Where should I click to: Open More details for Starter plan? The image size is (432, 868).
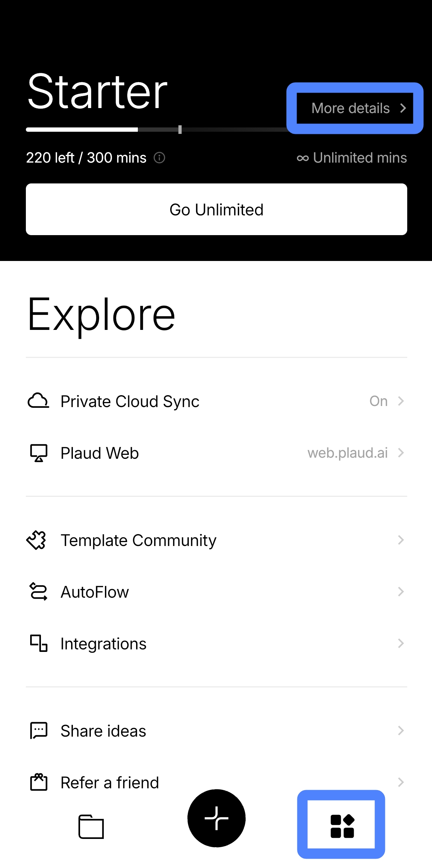355,108
